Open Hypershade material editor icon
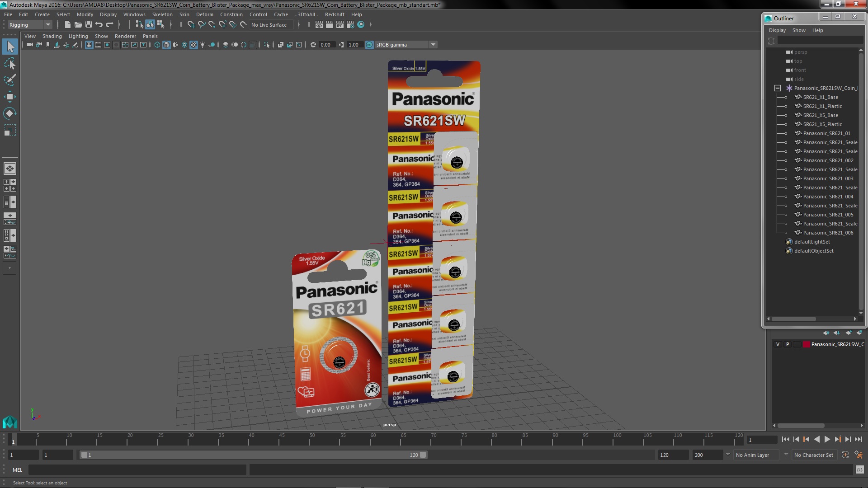868x488 pixels. tap(361, 25)
